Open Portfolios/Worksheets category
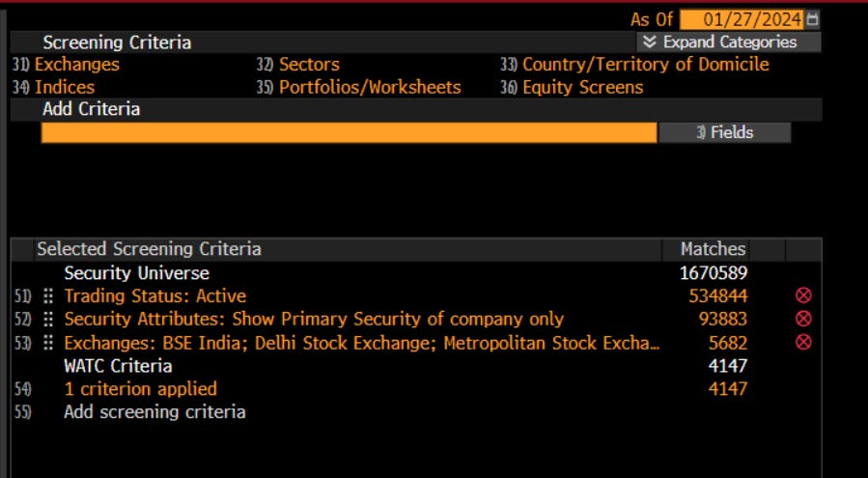 click(x=370, y=87)
